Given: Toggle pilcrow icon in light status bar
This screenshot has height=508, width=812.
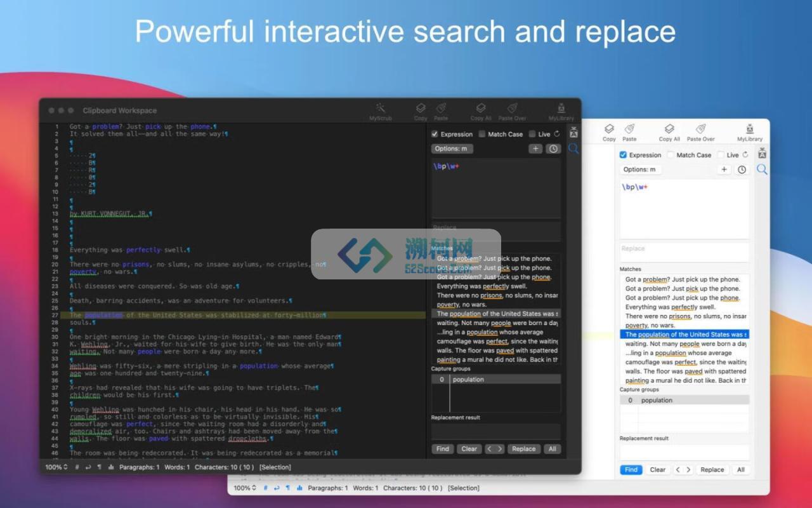Looking at the screenshot, I should coord(287,488).
